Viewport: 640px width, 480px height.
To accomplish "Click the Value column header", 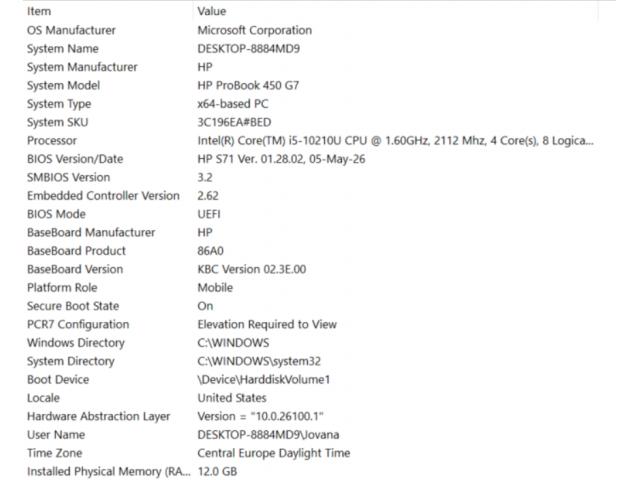I will pyautogui.click(x=395, y=11).
